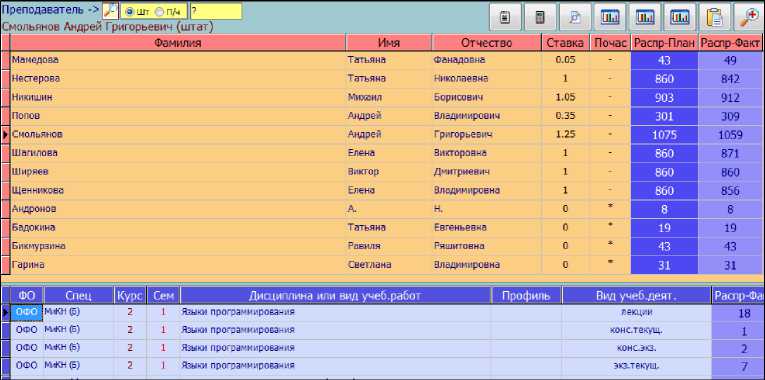Click the light calculator toolbar icon

505,17
